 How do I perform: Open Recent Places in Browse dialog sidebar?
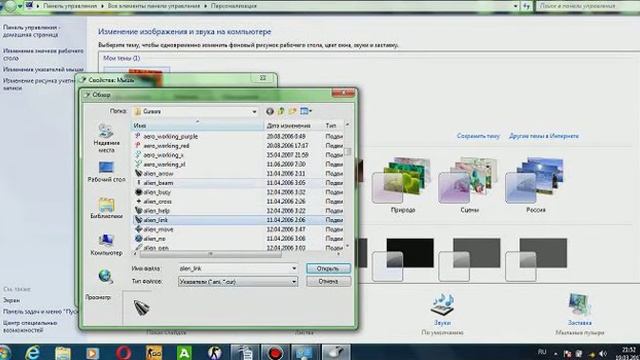coord(106,138)
